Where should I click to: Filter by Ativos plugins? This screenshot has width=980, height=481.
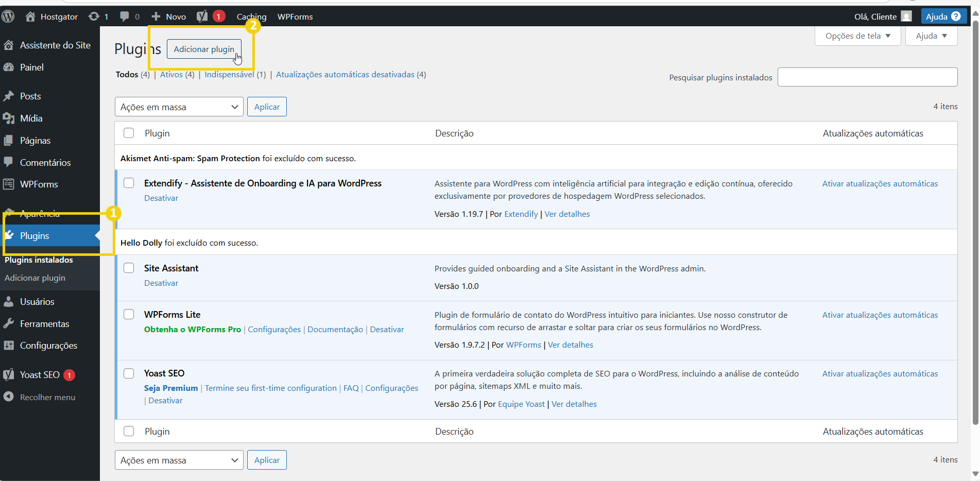pyautogui.click(x=171, y=75)
